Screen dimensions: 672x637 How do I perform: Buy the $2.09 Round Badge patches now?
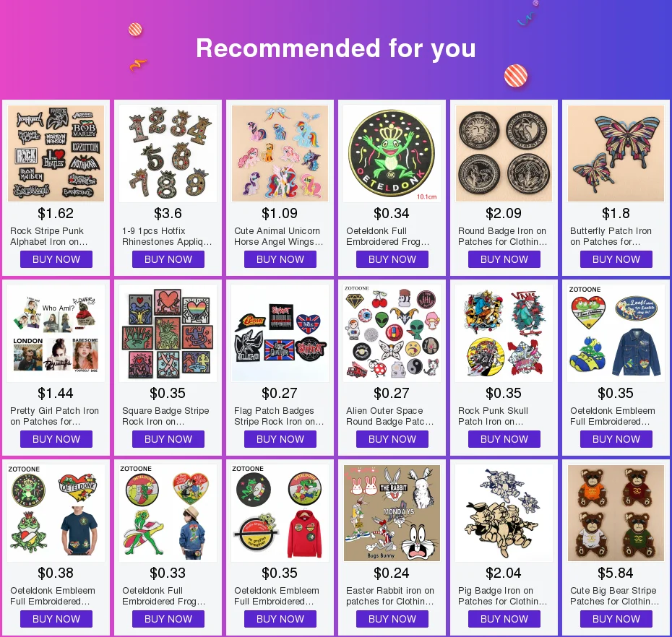(504, 259)
